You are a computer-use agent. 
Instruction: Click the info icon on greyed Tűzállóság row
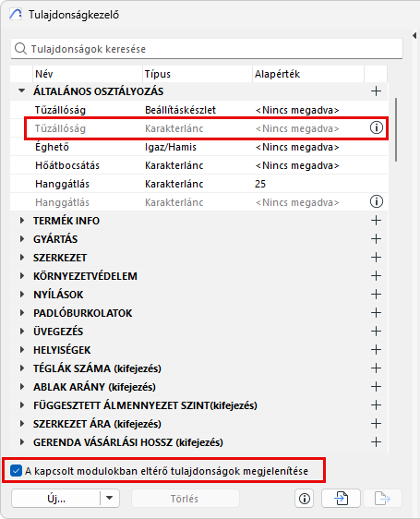click(376, 127)
